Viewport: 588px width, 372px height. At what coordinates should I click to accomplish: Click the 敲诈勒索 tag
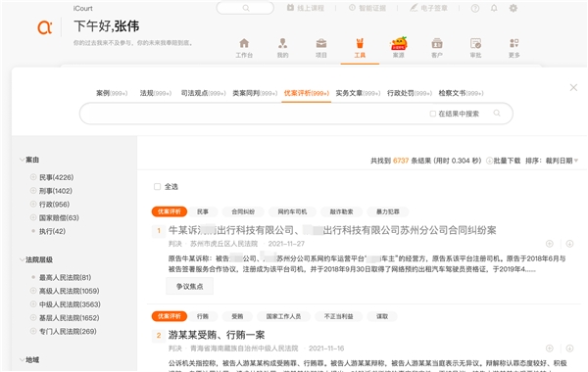click(341, 211)
